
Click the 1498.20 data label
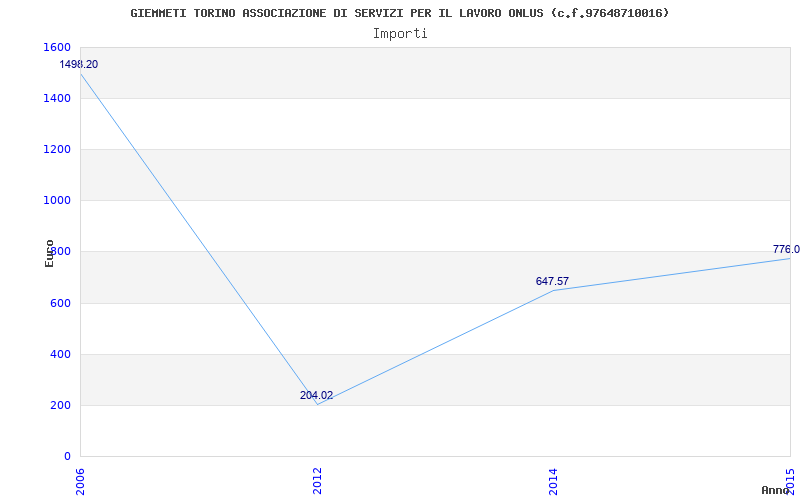click(79, 65)
